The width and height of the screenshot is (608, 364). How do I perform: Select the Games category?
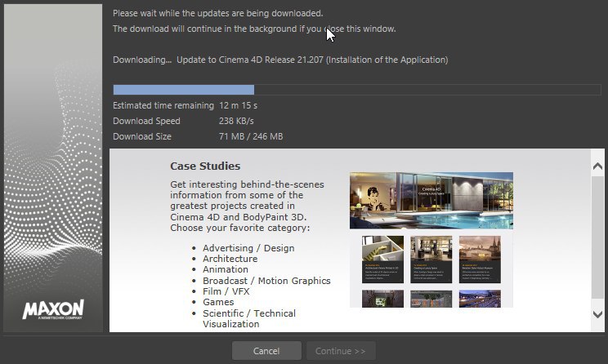coord(218,302)
